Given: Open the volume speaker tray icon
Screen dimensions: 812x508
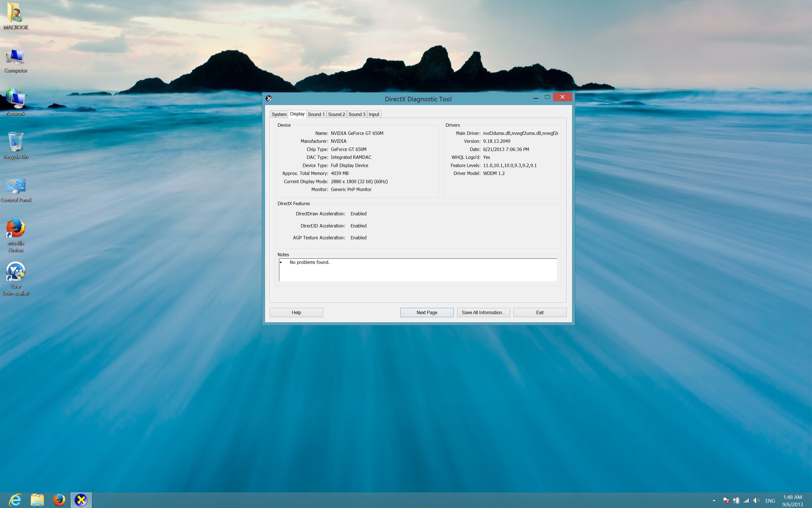Looking at the screenshot, I should pos(756,501).
